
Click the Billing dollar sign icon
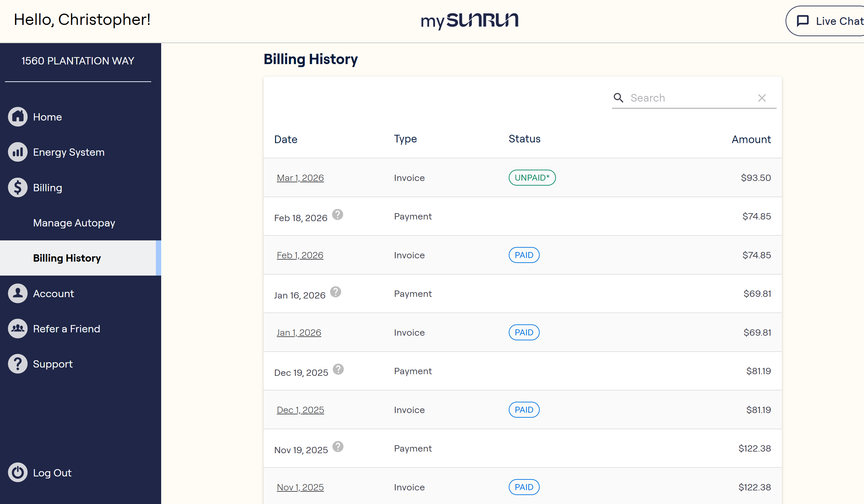pos(18,187)
